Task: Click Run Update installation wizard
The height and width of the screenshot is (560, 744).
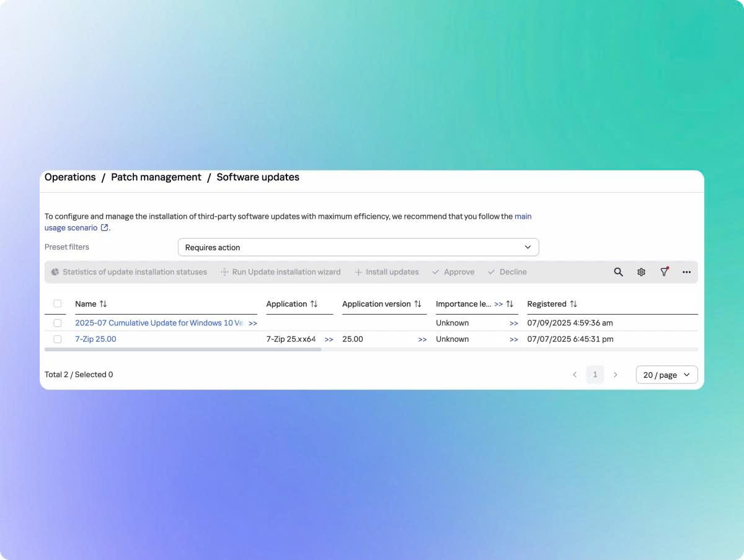Action: coord(280,272)
